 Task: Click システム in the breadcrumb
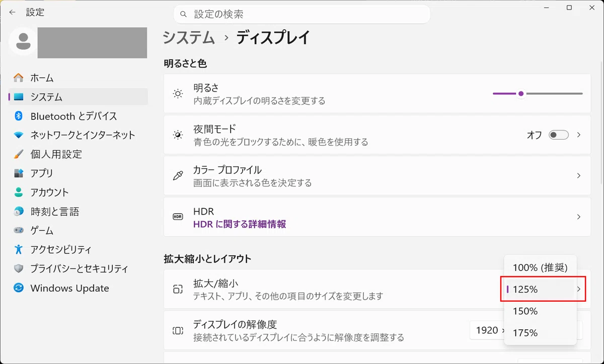[x=189, y=38]
